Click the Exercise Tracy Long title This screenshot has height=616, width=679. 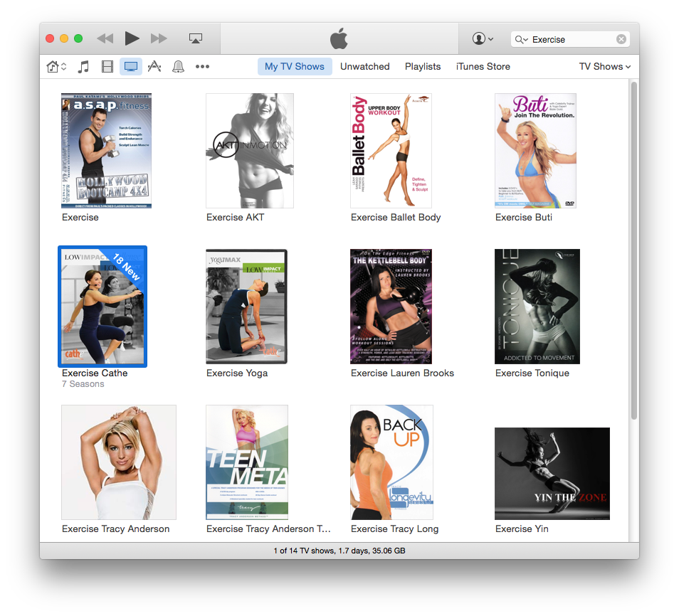(394, 529)
